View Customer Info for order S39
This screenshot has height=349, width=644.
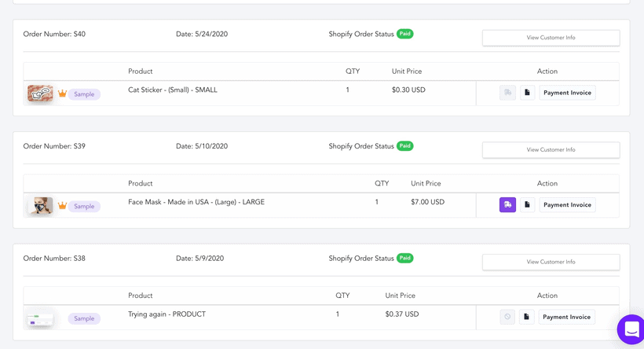coord(551,150)
